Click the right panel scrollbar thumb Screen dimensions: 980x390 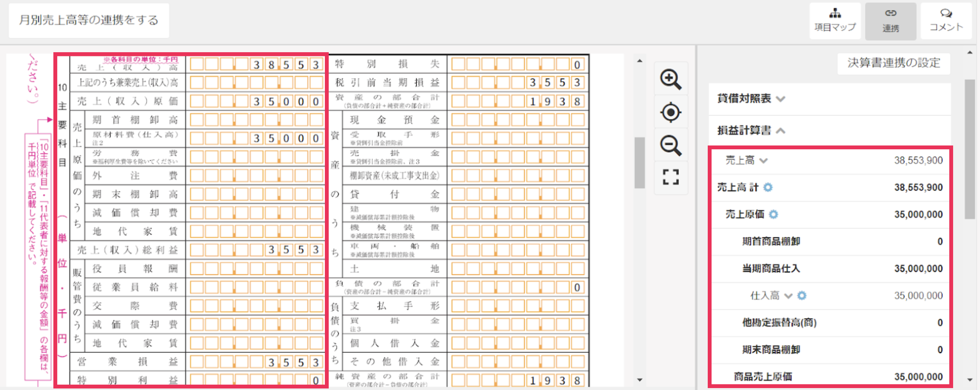[x=970, y=149]
